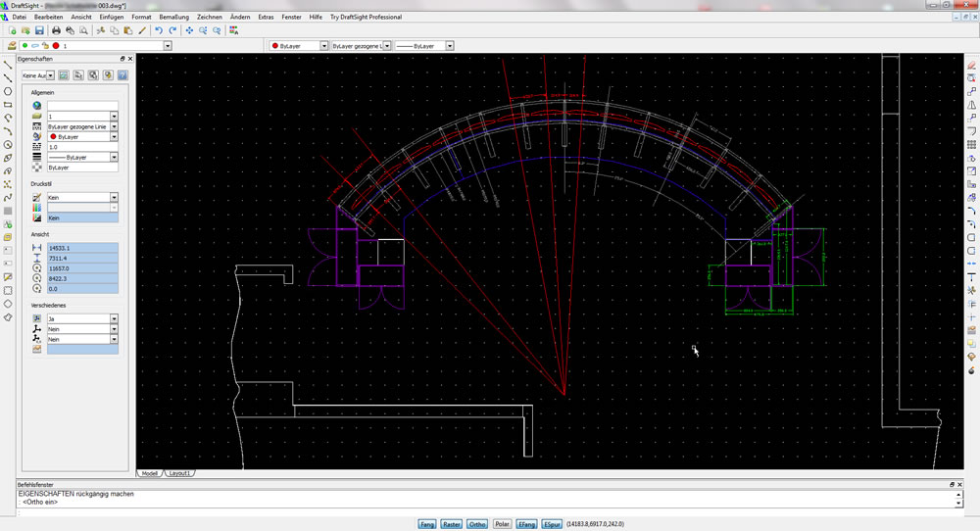Click the Undo arrow icon
The image size is (980, 531).
(159, 30)
